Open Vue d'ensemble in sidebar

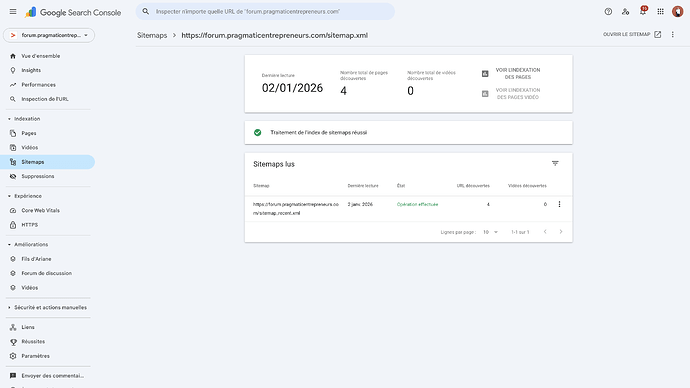click(x=48, y=56)
